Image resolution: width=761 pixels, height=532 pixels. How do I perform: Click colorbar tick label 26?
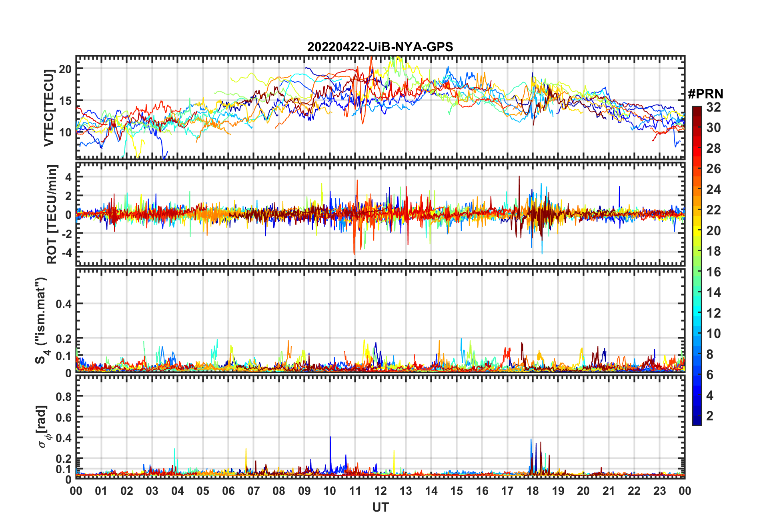(713, 169)
